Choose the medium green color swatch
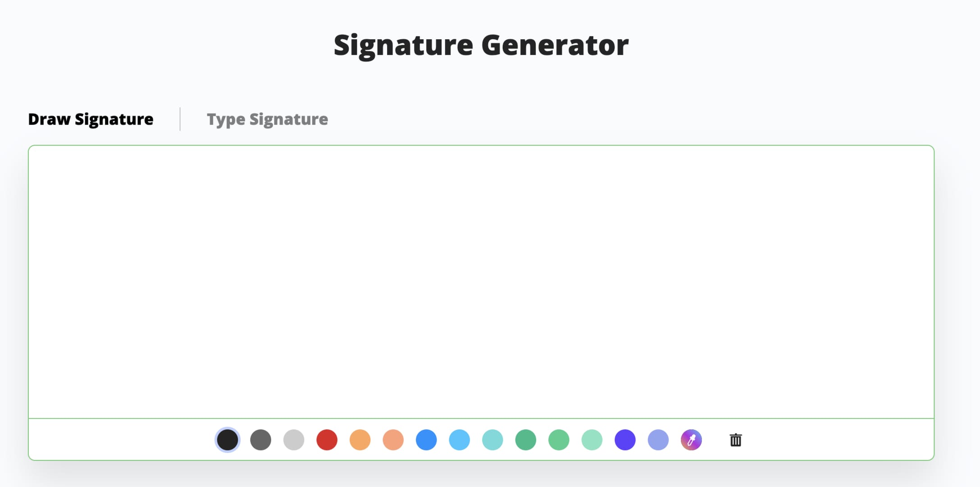 (559, 440)
